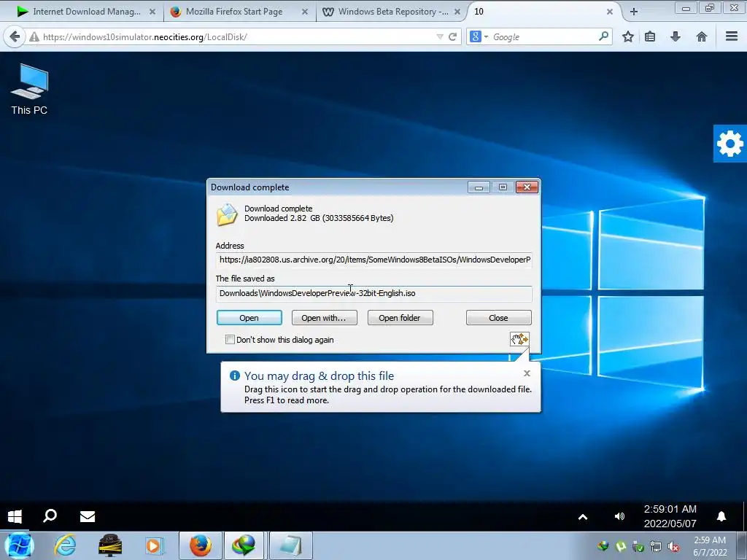747x560 pixels.
Task: Open Windows Media Player taskbar icon
Action: [x=154, y=545]
